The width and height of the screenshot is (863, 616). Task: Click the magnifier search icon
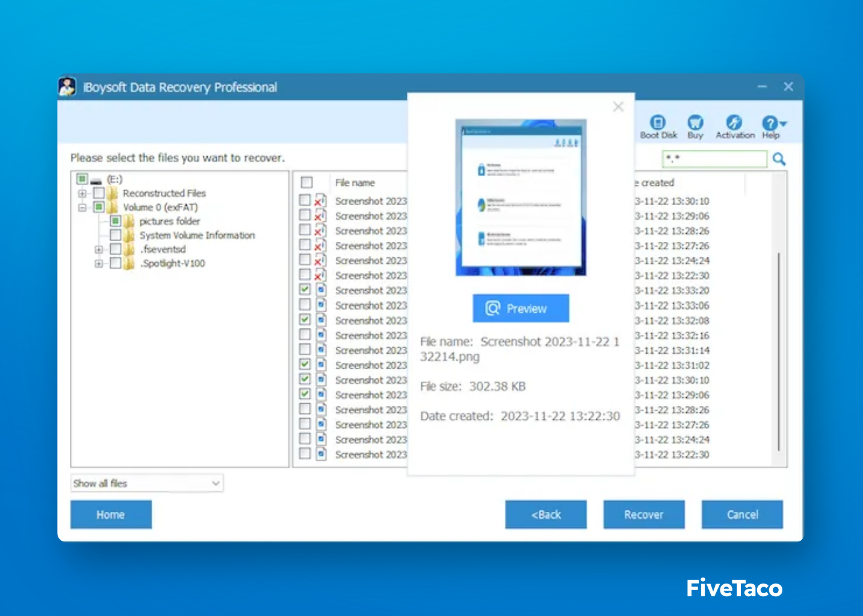click(779, 159)
